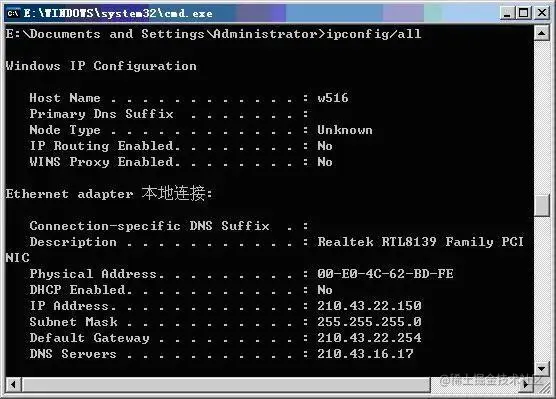Screen dimensions: 556x399
Task: Click the physical address 00-E0-4C-62-BD-FE
Action: [x=385, y=273]
